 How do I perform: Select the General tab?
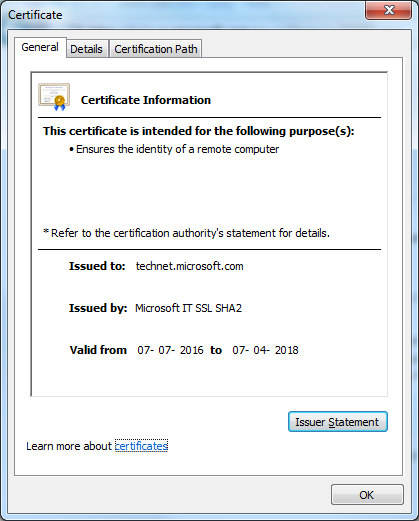[x=40, y=47]
